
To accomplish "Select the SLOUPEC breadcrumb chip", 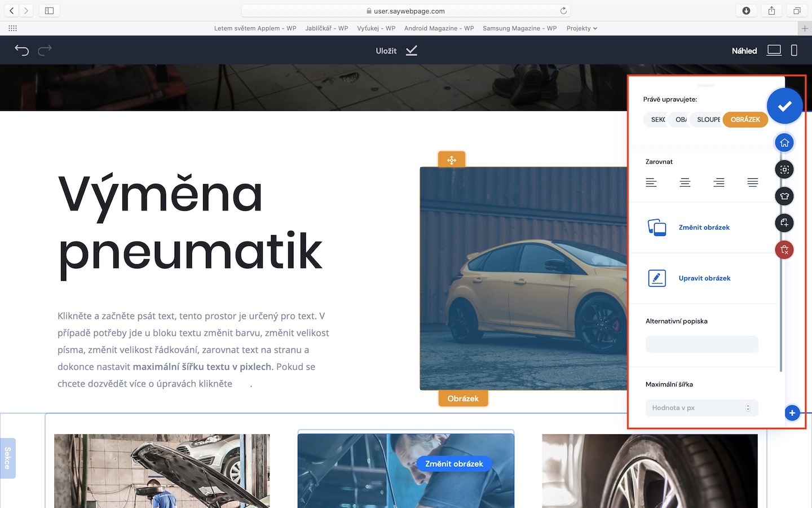I will (x=707, y=120).
